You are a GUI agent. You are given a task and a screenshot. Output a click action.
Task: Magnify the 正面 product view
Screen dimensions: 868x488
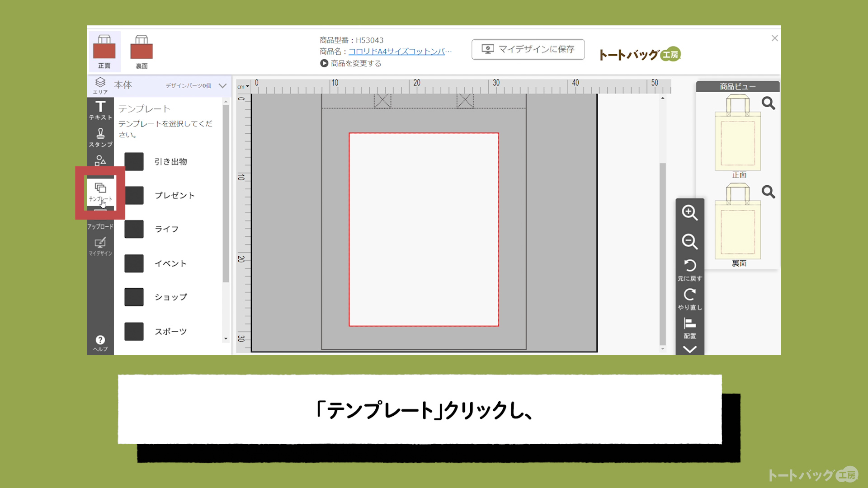tap(768, 103)
